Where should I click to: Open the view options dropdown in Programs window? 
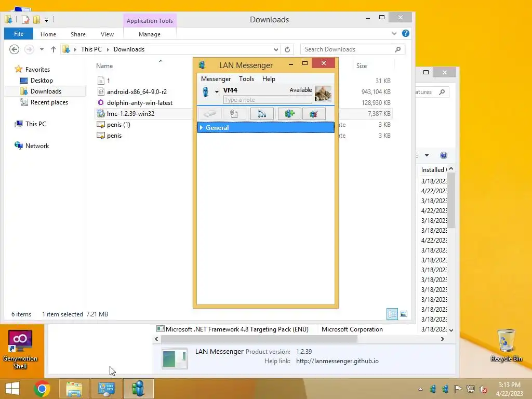427,155
